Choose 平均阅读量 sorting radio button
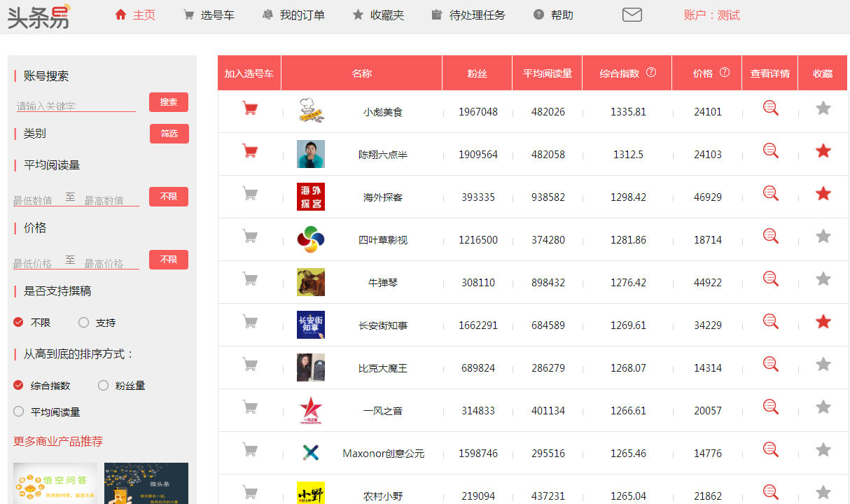Image resolution: width=850 pixels, height=504 pixels. (x=19, y=412)
